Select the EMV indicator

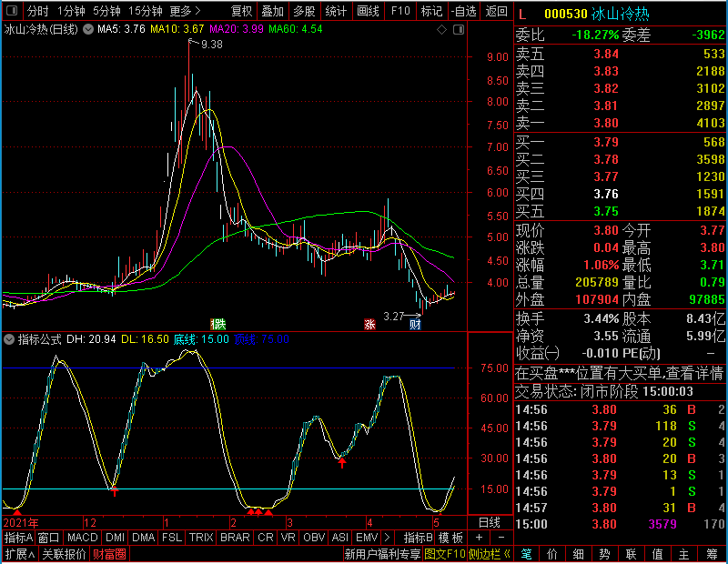(367, 538)
